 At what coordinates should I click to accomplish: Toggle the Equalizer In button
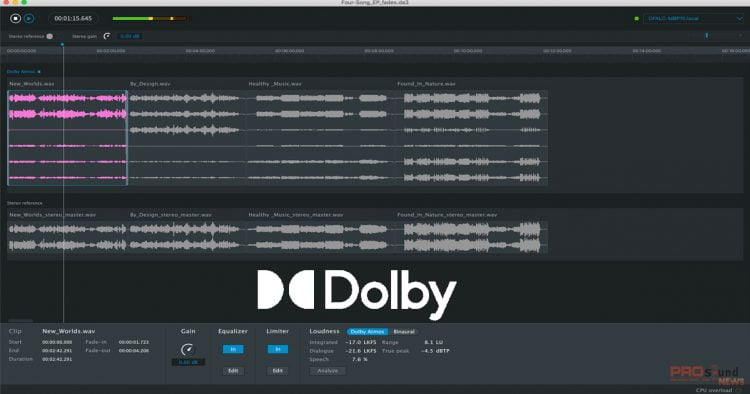click(233, 350)
